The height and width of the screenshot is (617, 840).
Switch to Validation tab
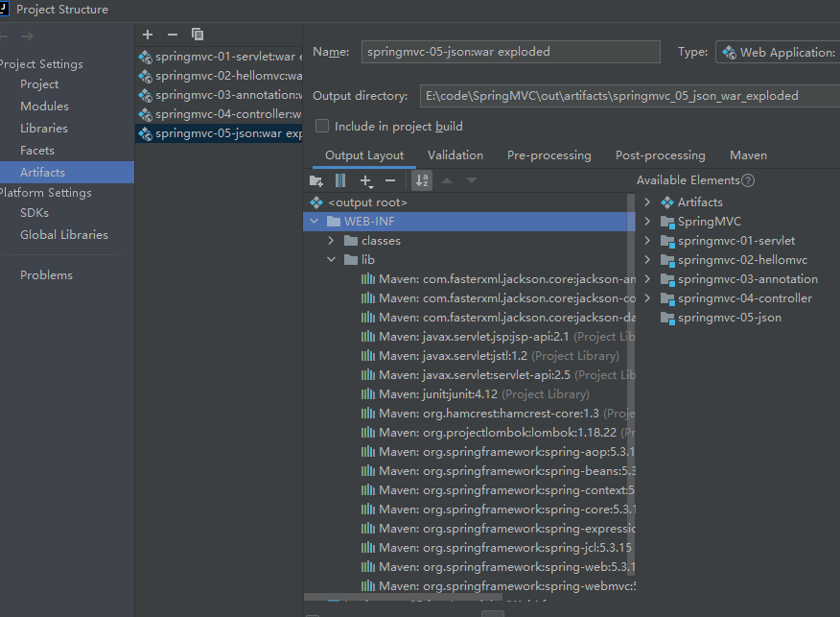point(455,155)
